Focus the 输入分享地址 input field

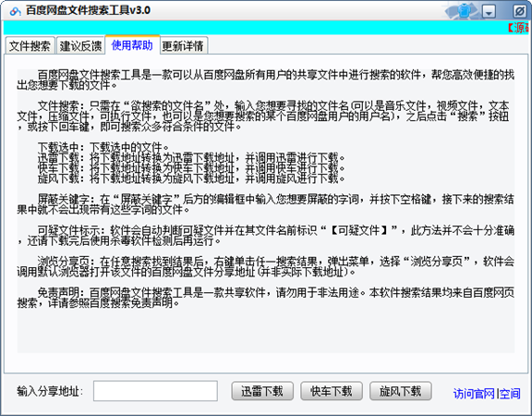coord(156,391)
